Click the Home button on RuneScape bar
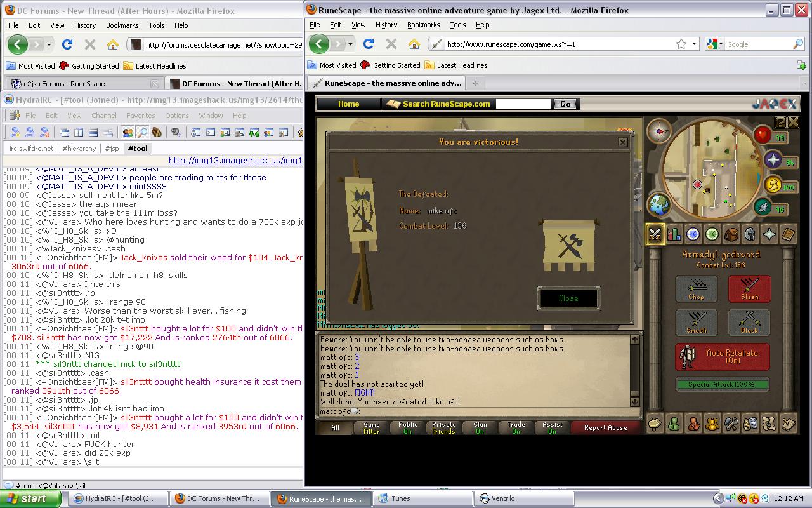812x508 pixels. pyautogui.click(x=348, y=104)
